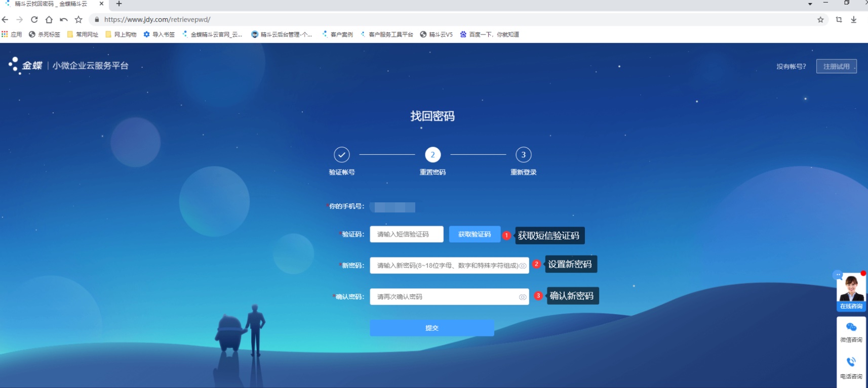
Task: Open the browser home page
Action: click(x=49, y=20)
